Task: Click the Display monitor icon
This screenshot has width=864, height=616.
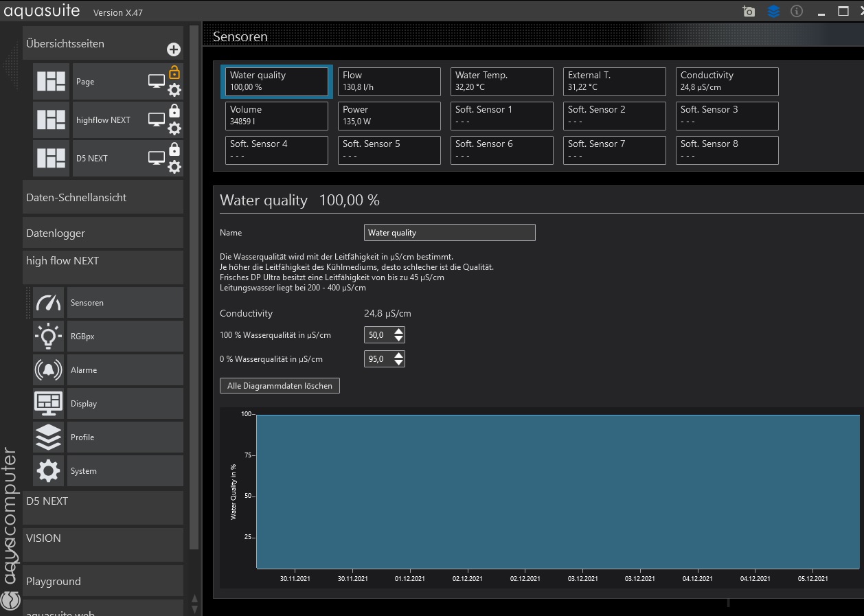Action: 48,404
